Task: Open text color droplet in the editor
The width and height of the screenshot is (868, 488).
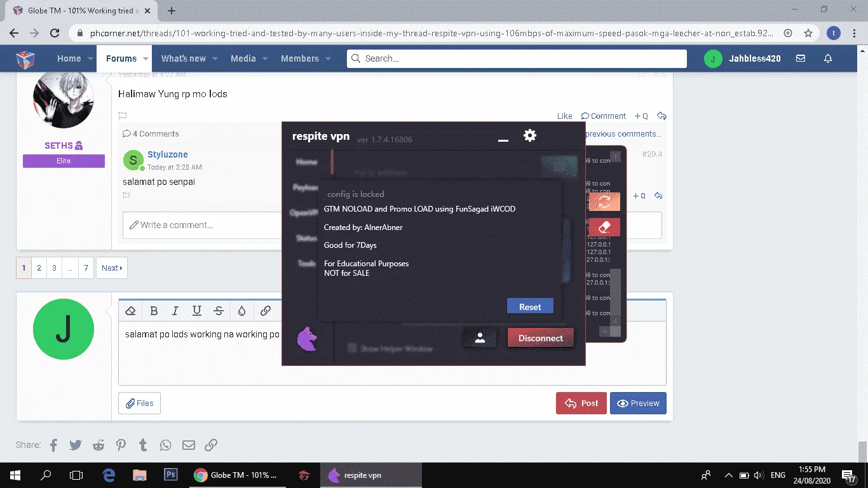Action: (241, 311)
